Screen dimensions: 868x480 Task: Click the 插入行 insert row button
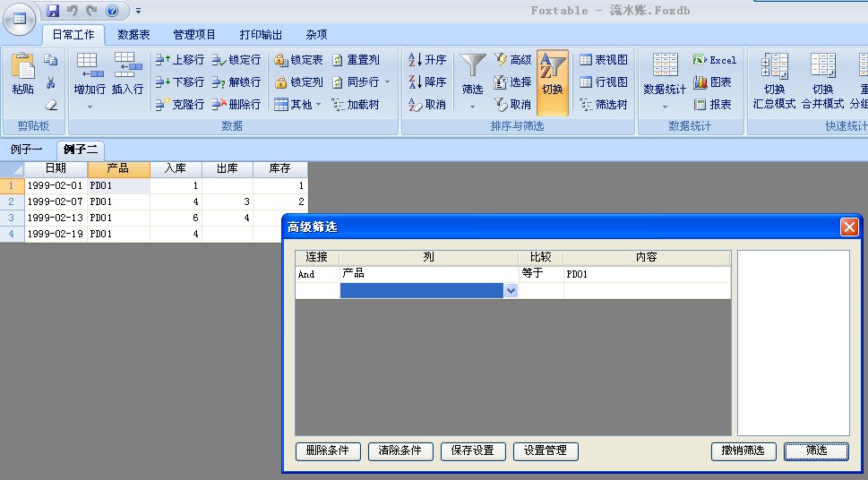tap(127, 73)
